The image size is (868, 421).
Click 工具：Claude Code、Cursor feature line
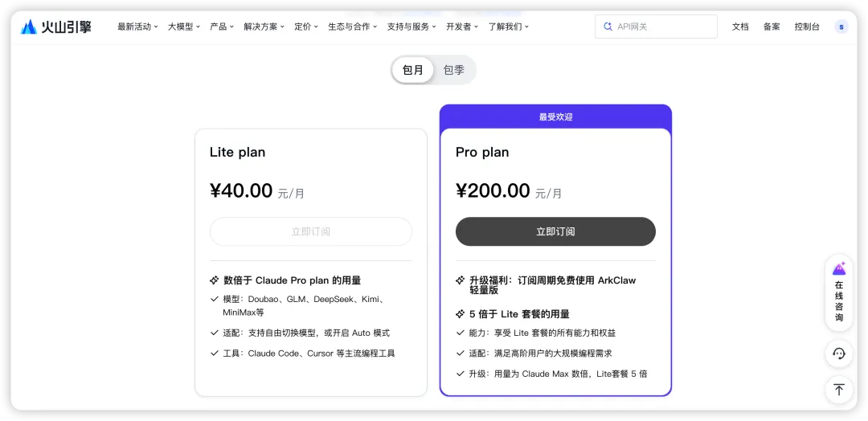309,353
